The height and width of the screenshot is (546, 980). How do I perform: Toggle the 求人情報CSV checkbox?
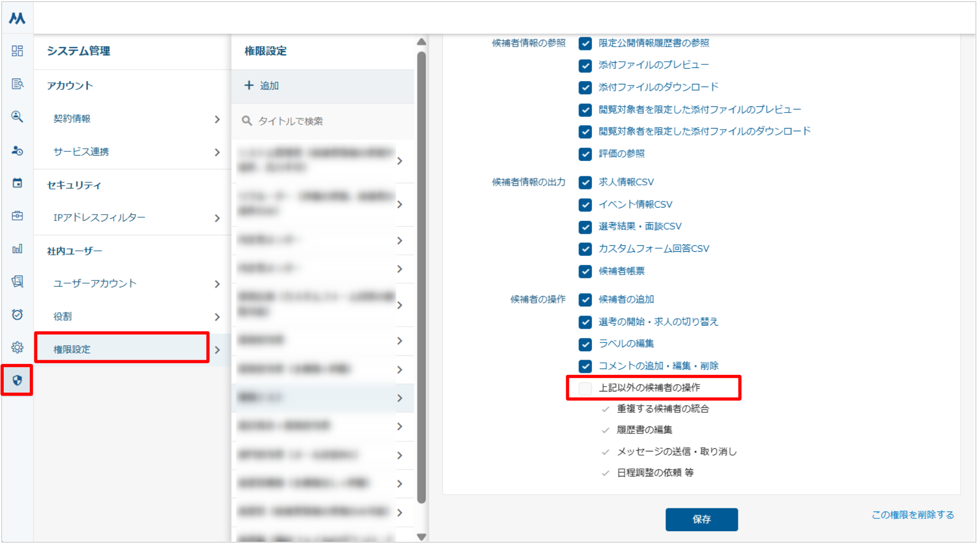[585, 183]
